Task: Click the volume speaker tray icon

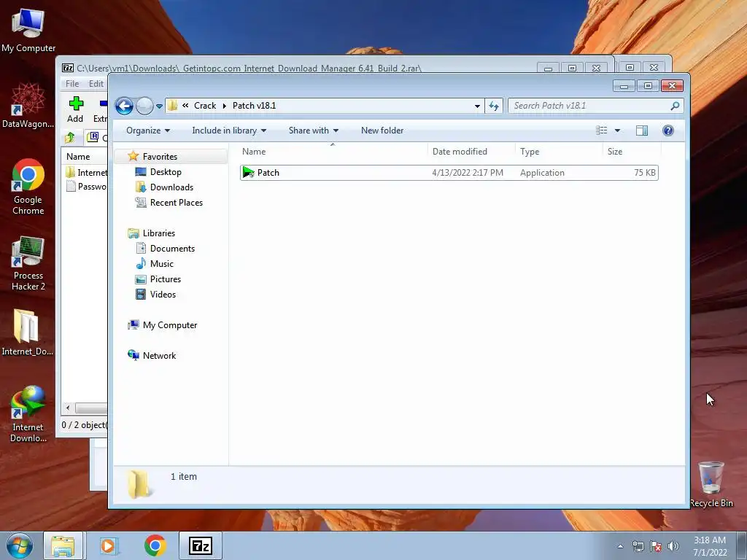Action: coord(673,547)
